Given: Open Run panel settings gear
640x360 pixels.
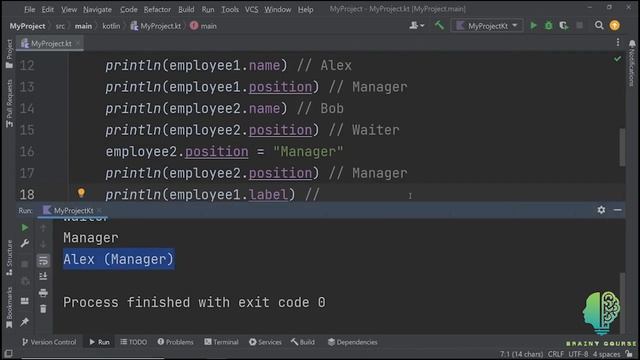Looking at the screenshot, I should click(601, 210).
